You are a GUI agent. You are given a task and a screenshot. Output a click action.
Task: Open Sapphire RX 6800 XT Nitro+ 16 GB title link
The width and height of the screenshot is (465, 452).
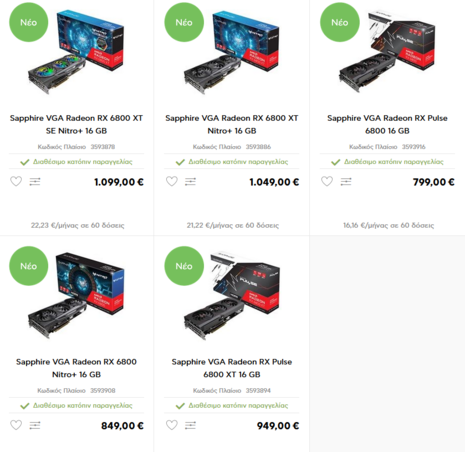[x=232, y=124]
